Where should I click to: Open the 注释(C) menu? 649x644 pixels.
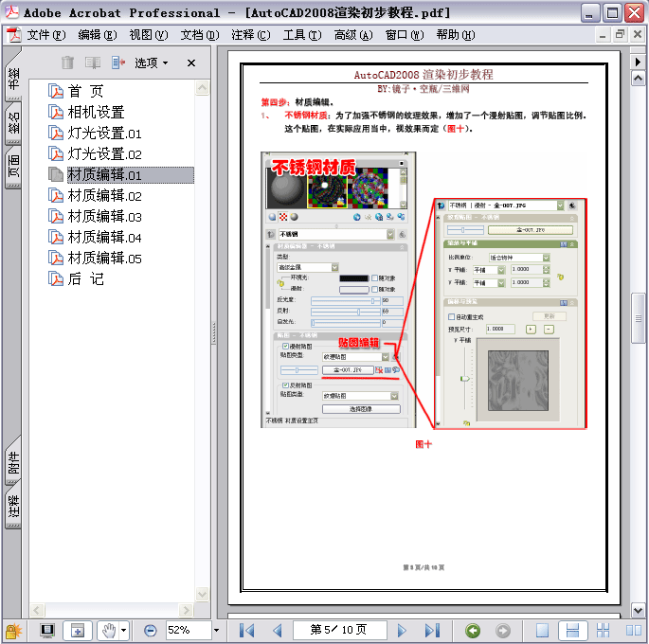(x=251, y=35)
